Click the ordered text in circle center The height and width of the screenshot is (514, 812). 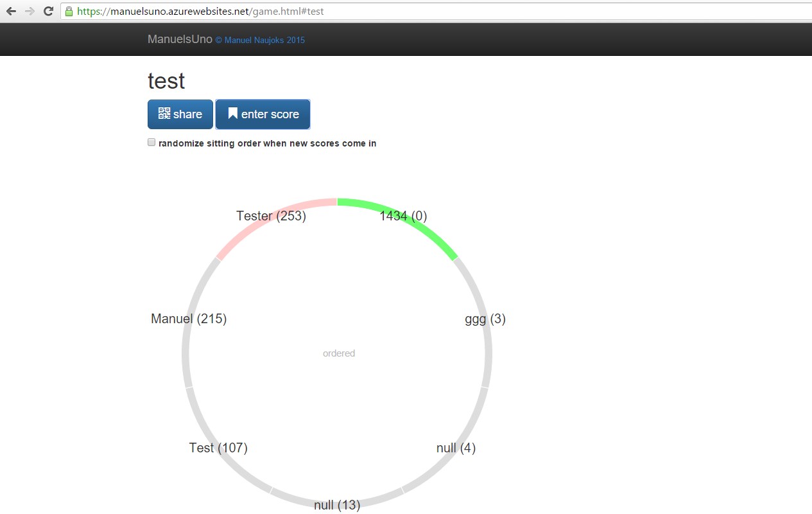click(x=339, y=353)
